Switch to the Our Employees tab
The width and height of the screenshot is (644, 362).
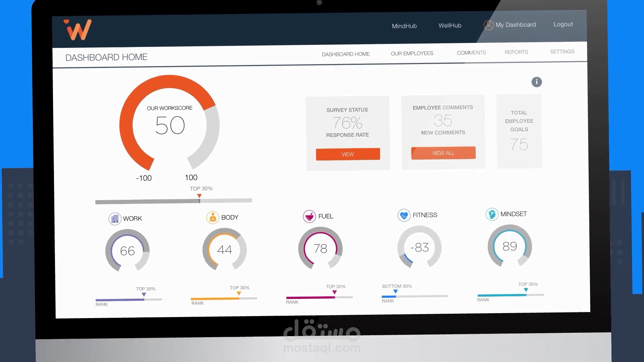(x=412, y=53)
